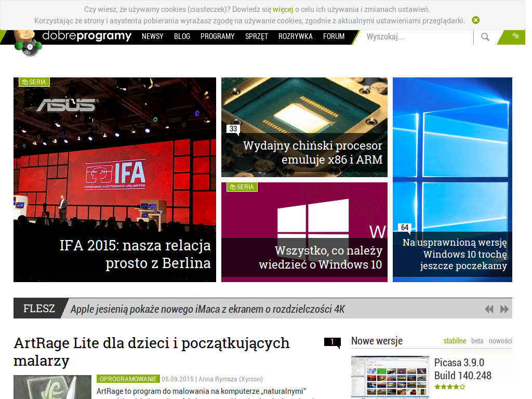
Task: Open the FORUM section
Action: (334, 37)
